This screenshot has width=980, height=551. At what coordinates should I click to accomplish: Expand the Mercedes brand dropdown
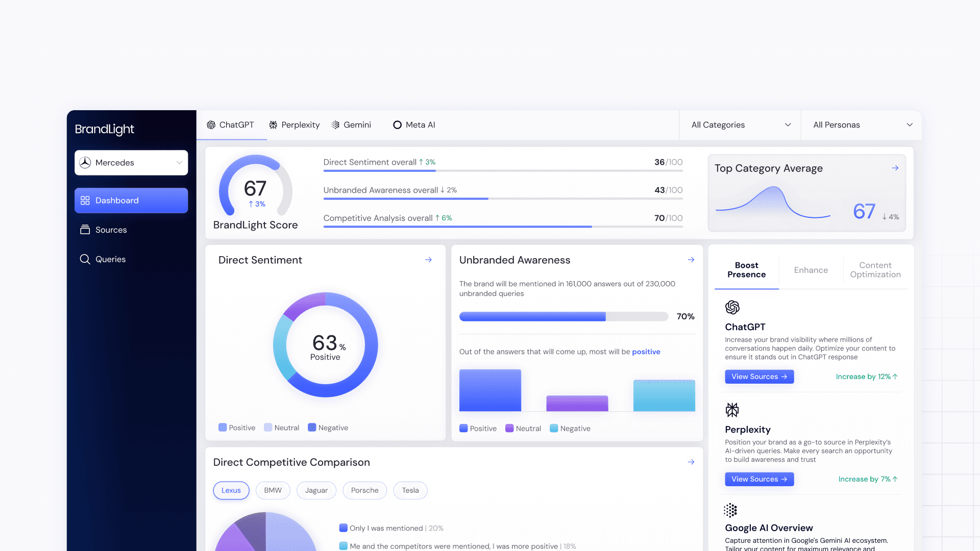click(131, 163)
